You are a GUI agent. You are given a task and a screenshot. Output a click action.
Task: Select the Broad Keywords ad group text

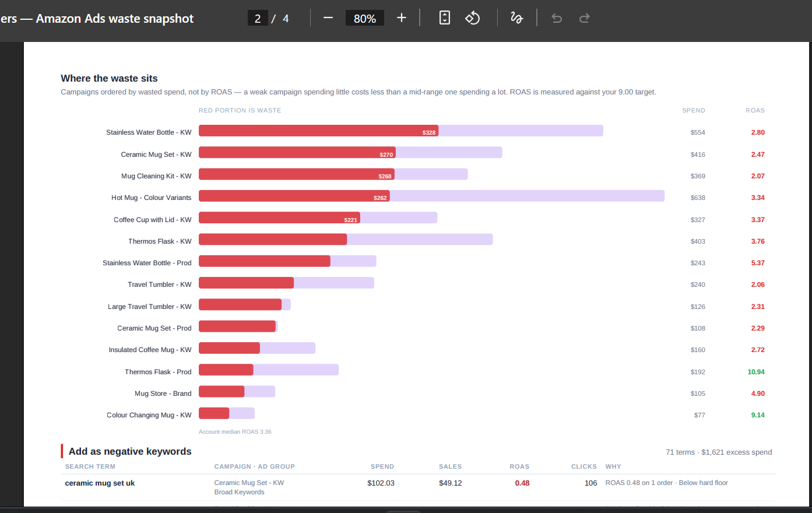pos(239,492)
